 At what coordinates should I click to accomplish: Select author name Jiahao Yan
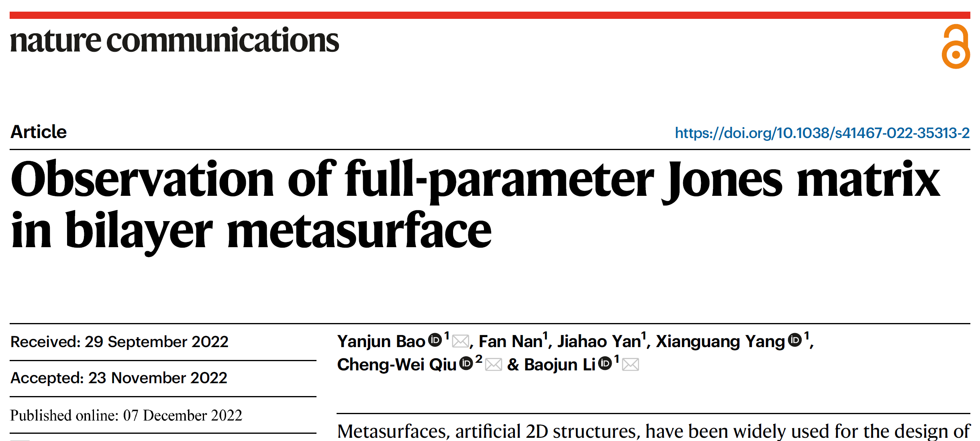tap(598, 341)
